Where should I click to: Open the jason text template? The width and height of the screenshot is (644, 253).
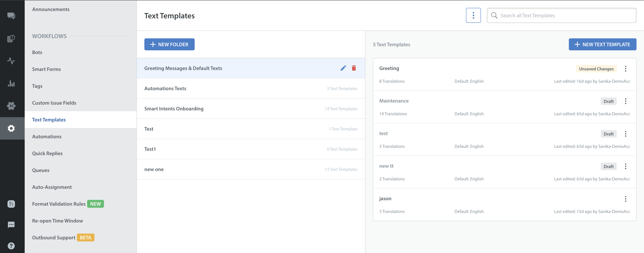tap(505, 205)
